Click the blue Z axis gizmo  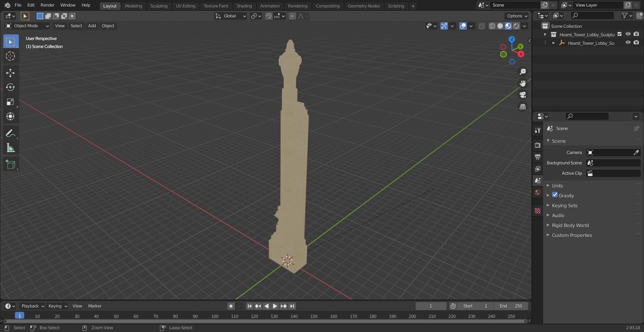(x=512, y=39)
